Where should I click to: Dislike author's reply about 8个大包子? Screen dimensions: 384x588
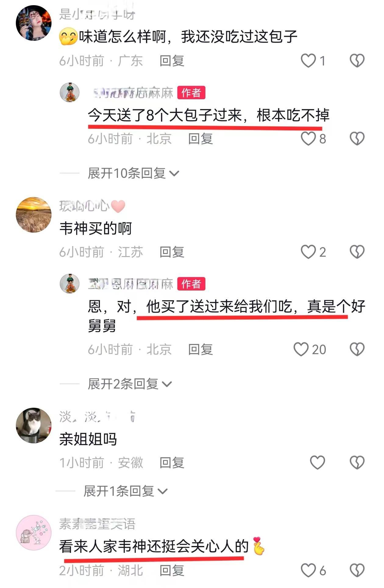point(357,139)
